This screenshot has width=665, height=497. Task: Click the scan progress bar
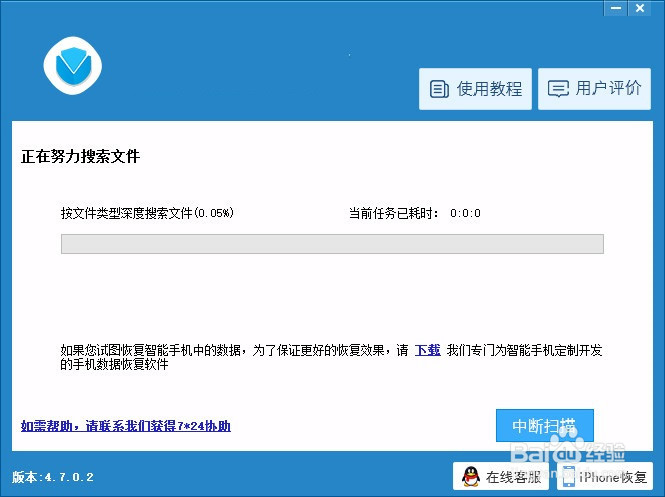click(x=332, y=244)
